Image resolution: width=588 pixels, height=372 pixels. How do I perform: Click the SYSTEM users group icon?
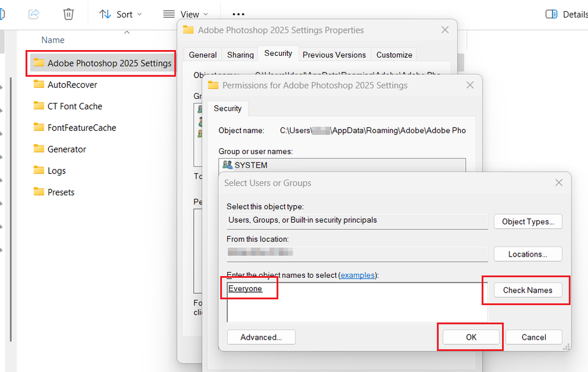coord(227,165)
